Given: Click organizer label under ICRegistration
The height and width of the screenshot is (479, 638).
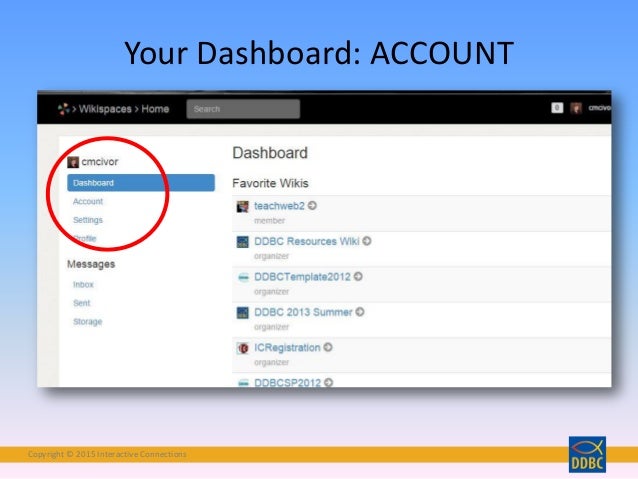Looking at the screenshot, I should (271, 362).
